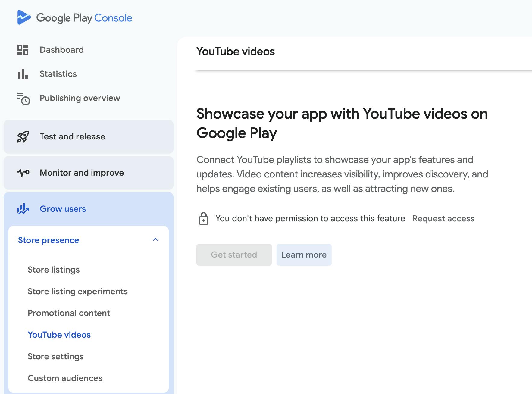Viewport: 532px width, 394px height.
Task: Click the Google Play Console logo
Action: 75,18
